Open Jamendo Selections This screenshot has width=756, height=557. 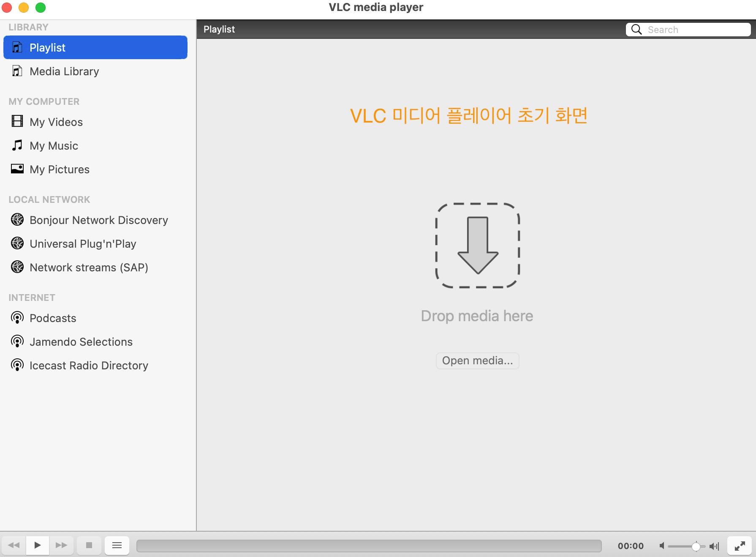tap(95, 341)
